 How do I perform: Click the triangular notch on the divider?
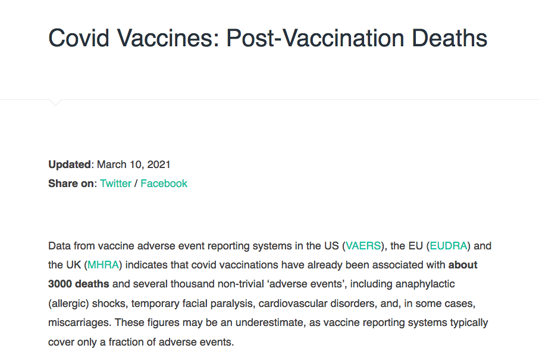pos(55,102)
